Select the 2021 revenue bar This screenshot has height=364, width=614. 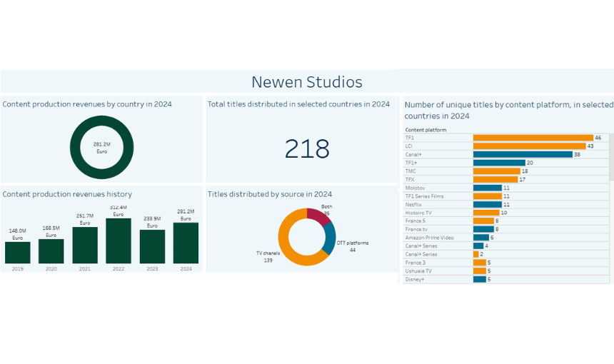85,246
